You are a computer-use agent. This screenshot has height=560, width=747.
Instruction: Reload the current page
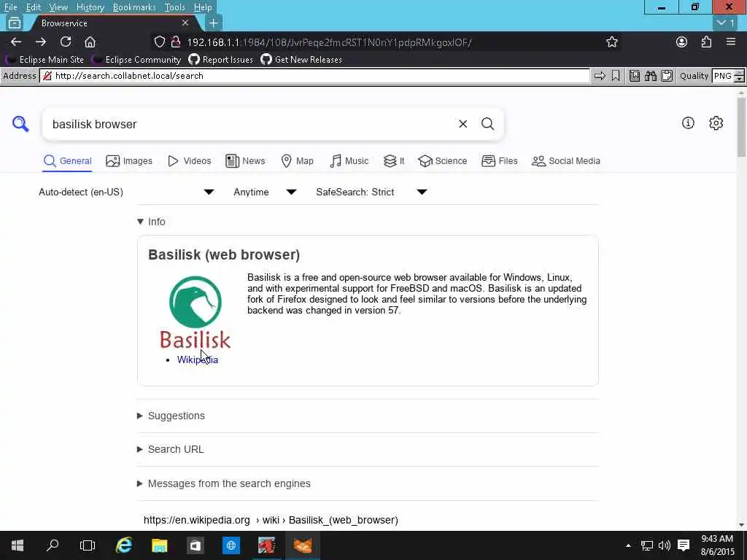coord(65,42)
